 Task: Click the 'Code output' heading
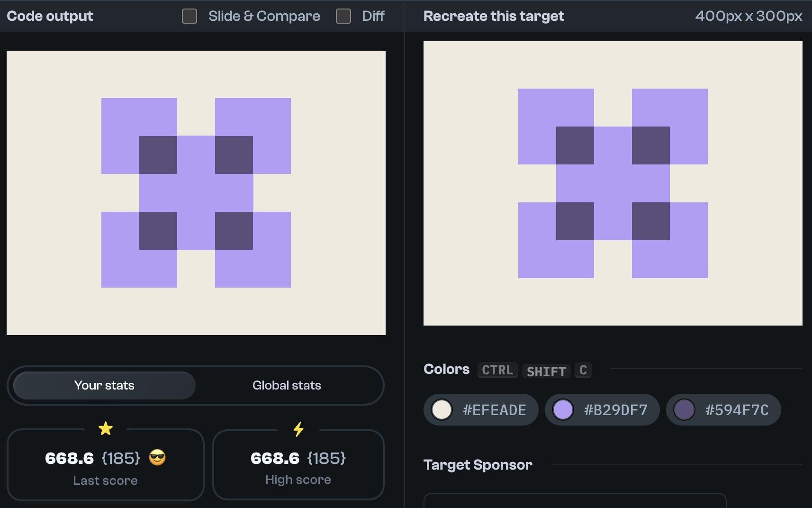tap(50, 16)
